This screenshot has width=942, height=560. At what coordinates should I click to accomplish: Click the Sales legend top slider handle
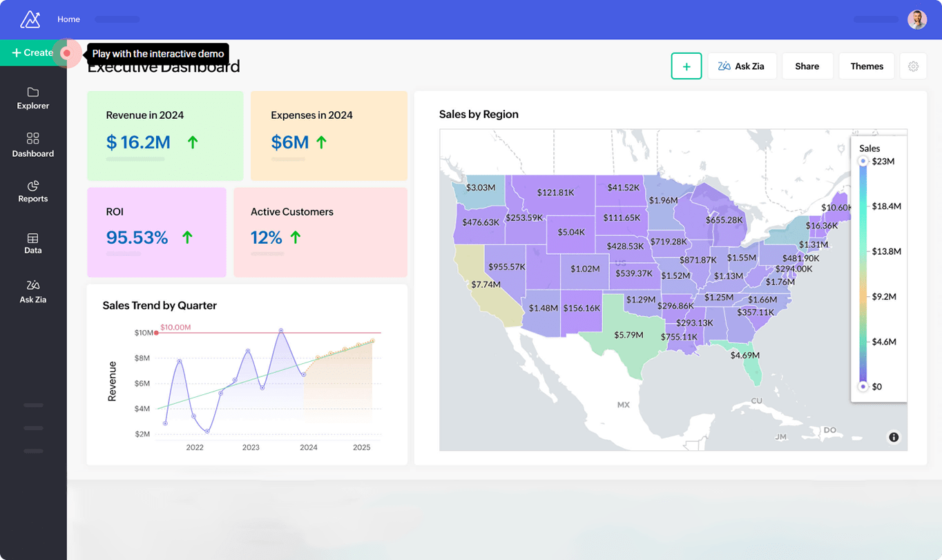(x=863, y=161)
